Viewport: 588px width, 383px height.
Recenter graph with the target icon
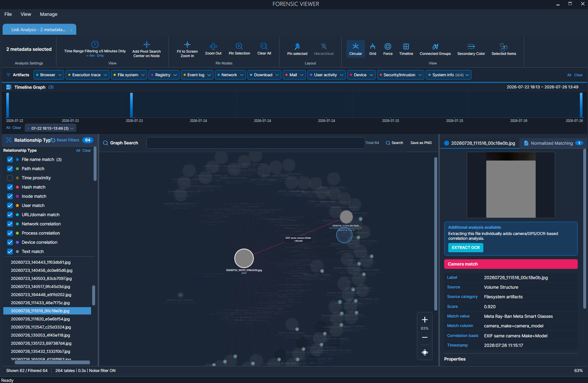(x=425, y=352)
